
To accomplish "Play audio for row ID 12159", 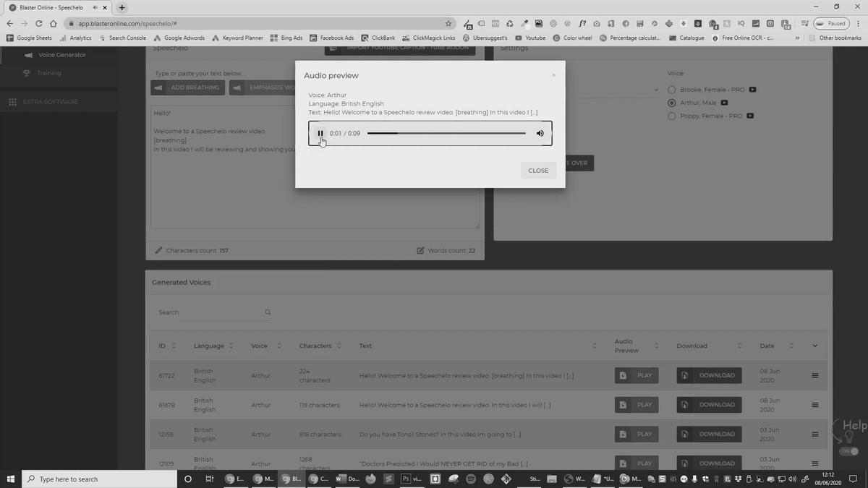I will click(x=637, y=434).
